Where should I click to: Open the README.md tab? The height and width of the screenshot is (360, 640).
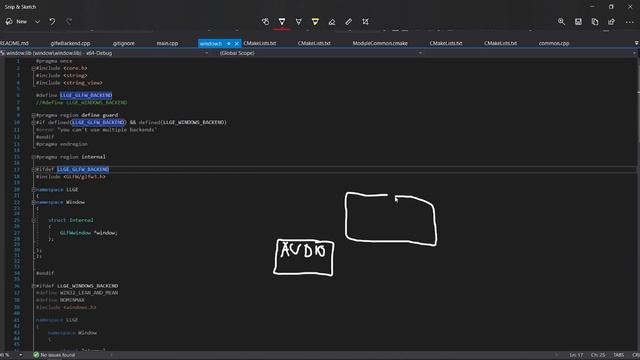pos(14,43)
